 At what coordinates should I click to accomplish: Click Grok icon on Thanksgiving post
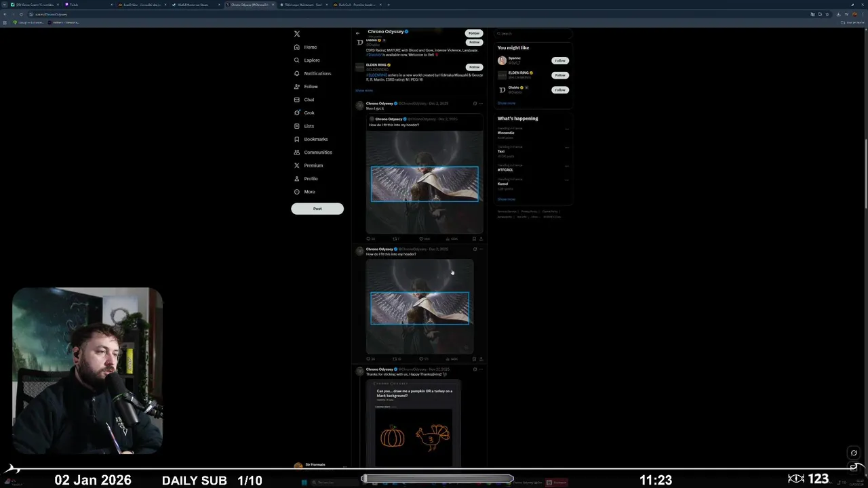tap(475, 369)
